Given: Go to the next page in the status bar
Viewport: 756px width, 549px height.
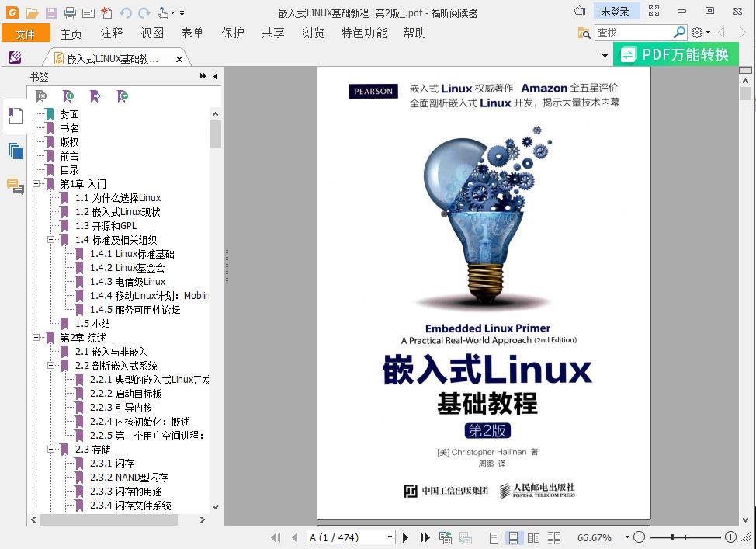Looking at the screenshot, I should pos(405,537).
